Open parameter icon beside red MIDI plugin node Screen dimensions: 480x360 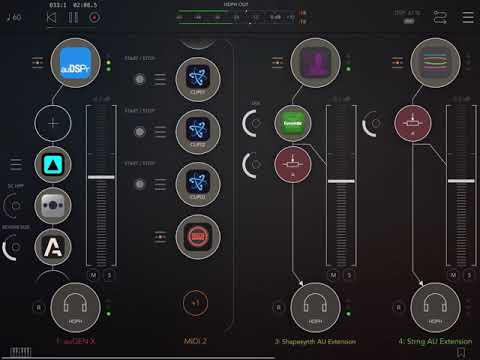(x=160, y=237)
